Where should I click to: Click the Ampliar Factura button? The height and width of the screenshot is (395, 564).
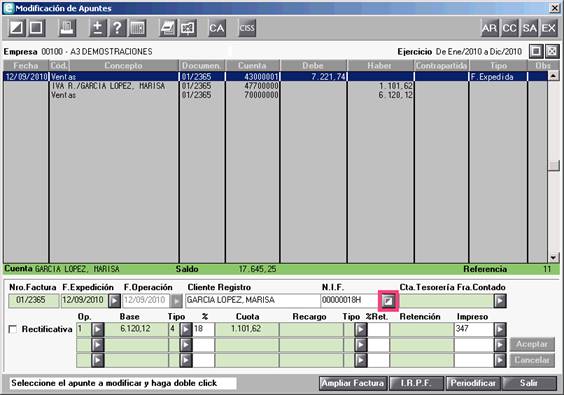(x=353, y=383)
